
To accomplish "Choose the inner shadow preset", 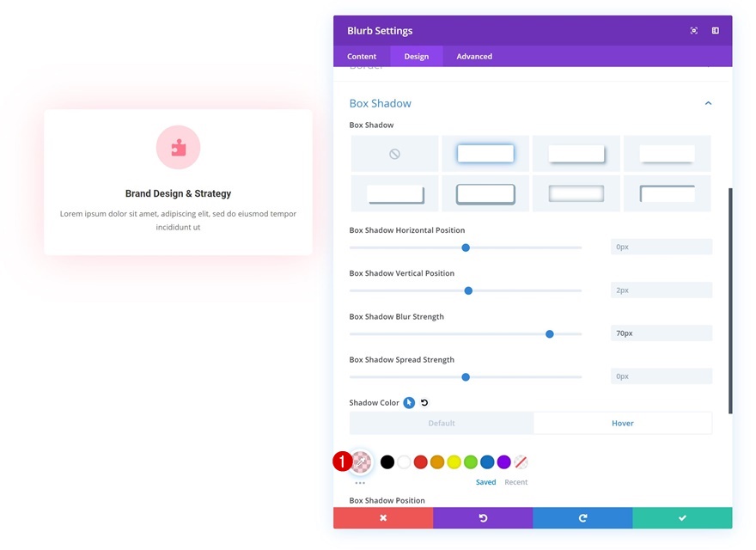I will click(x=576, y=194).
